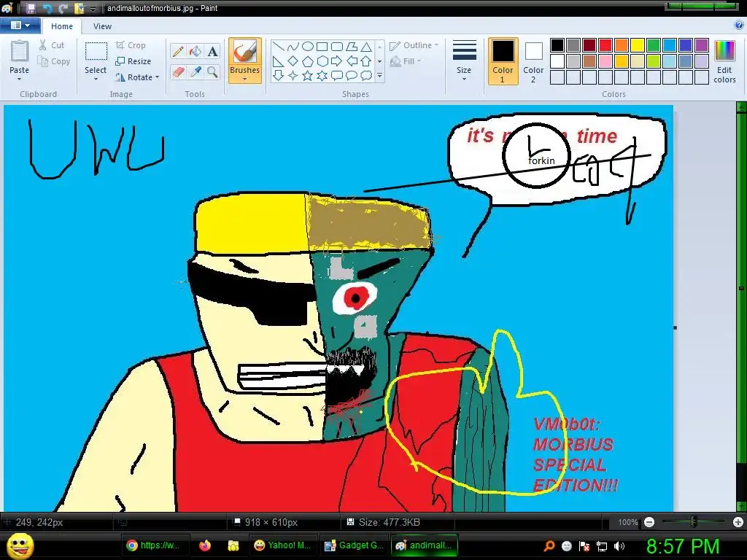Pick the yellow color swatch
The width and height of the screenshot is (747, 560).
click(x=638, y=45)
